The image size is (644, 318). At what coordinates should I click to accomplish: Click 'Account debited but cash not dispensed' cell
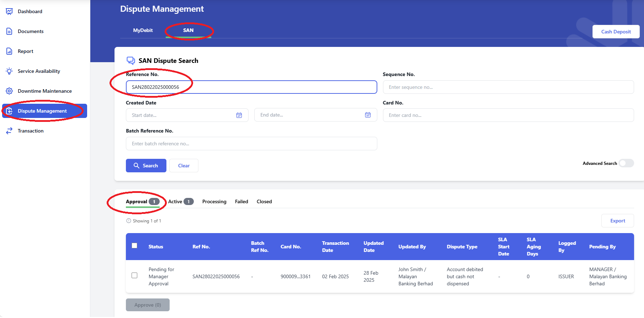pos(465,276)
